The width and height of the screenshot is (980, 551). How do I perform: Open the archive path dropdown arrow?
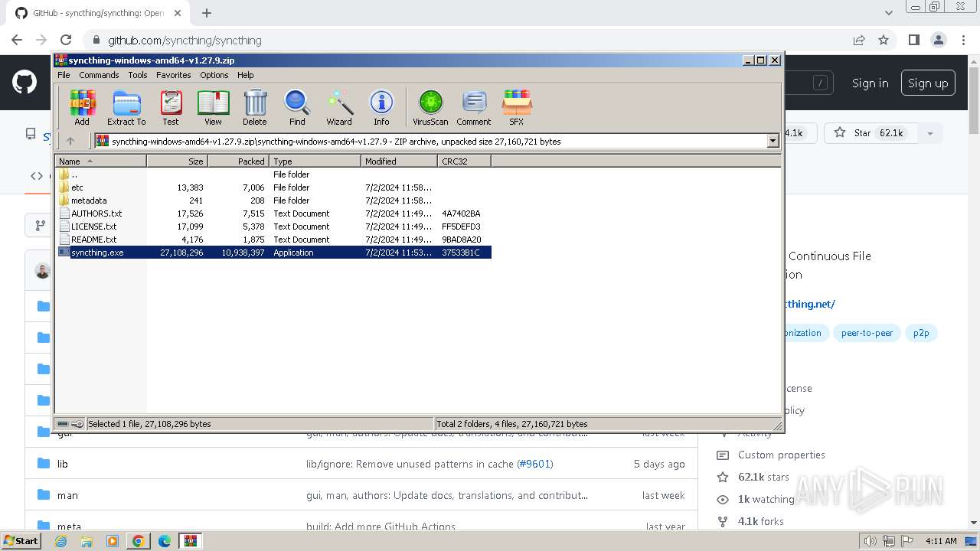[x=773, y=141]
